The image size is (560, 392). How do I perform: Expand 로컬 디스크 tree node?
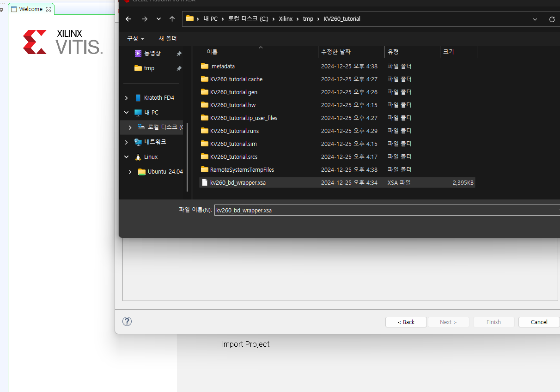(130, 127)
